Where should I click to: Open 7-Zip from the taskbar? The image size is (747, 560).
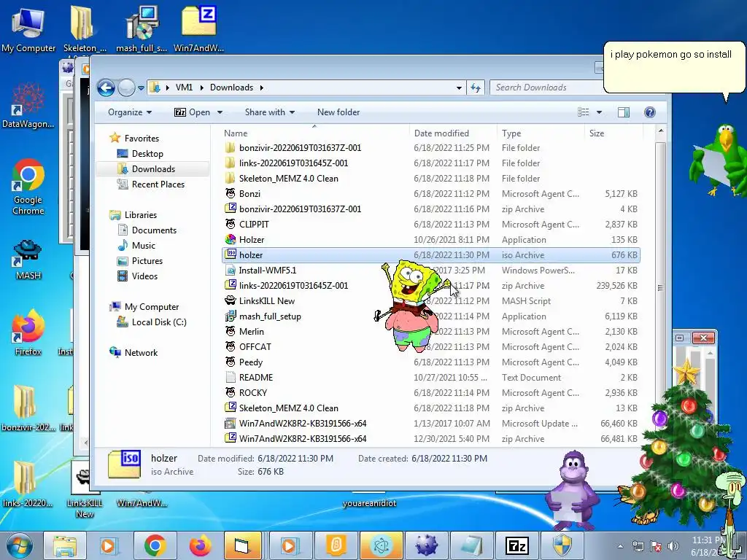(x=517, y=545)
